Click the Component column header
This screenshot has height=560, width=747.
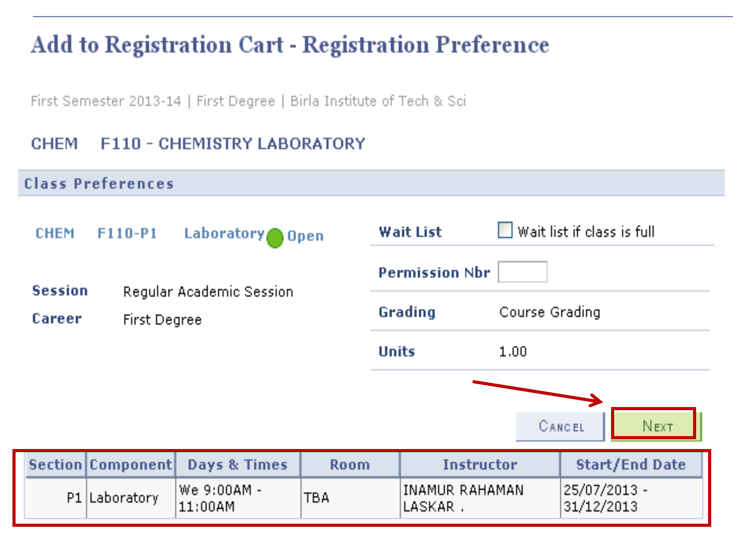pos(131,465)
